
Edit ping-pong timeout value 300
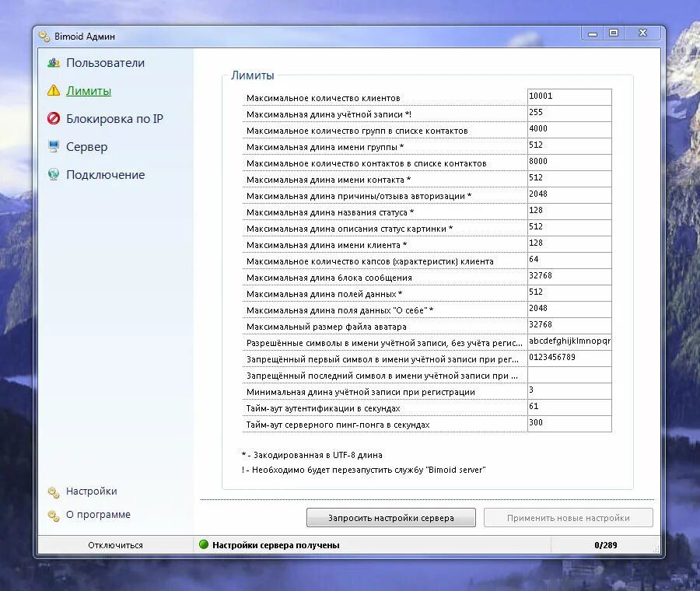click(569, 424)
